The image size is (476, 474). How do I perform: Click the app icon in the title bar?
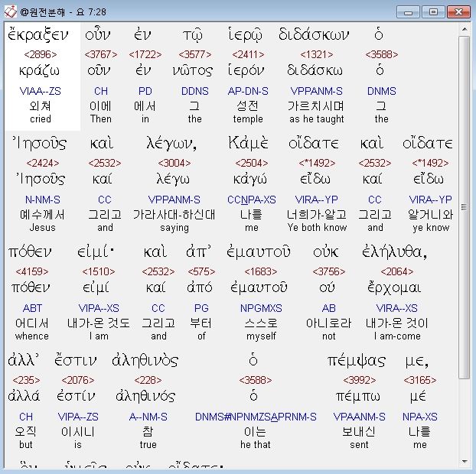point(10,11)
